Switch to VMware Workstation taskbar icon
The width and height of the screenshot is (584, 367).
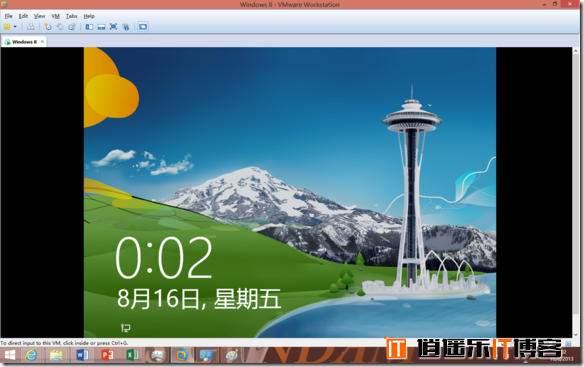pyautogui.click(x=182, y=356)
